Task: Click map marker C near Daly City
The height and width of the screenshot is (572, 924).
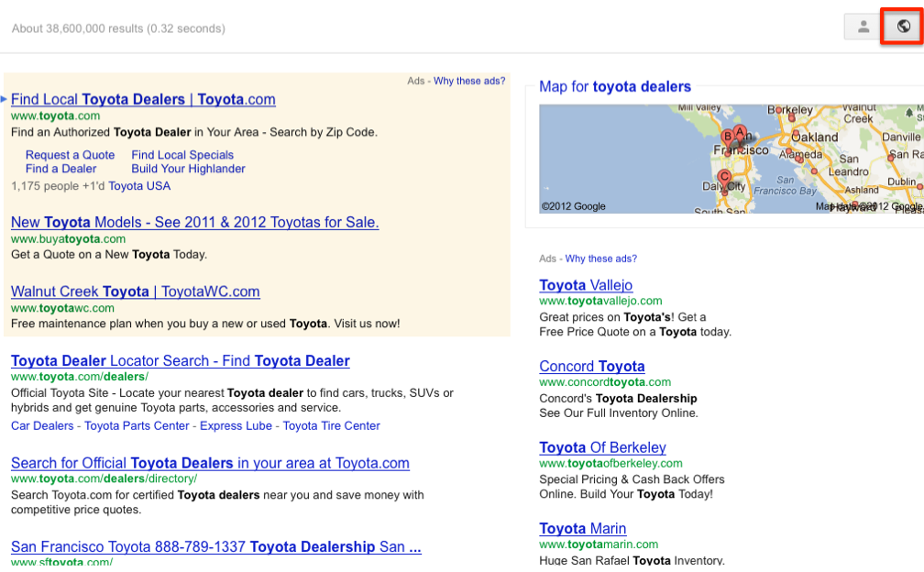Action: click(724, 177)
